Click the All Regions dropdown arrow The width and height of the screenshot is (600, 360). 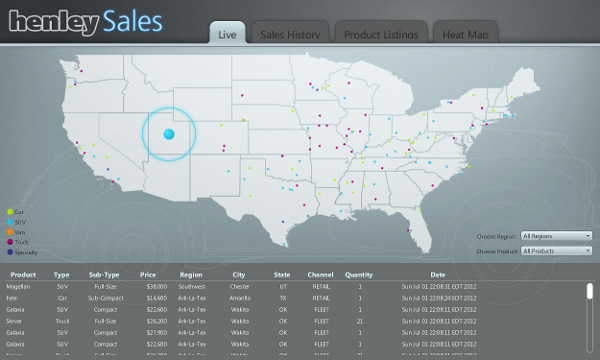click(588, 236)
